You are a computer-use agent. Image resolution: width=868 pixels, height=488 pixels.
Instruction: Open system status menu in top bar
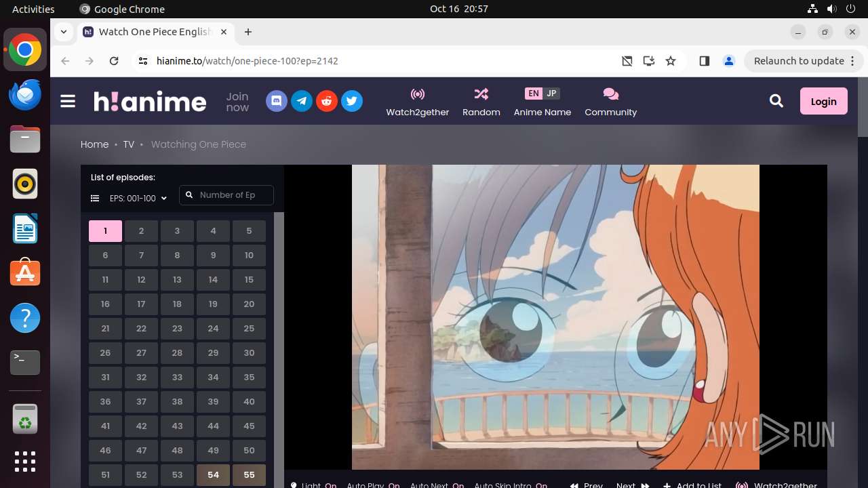point(832,9)
